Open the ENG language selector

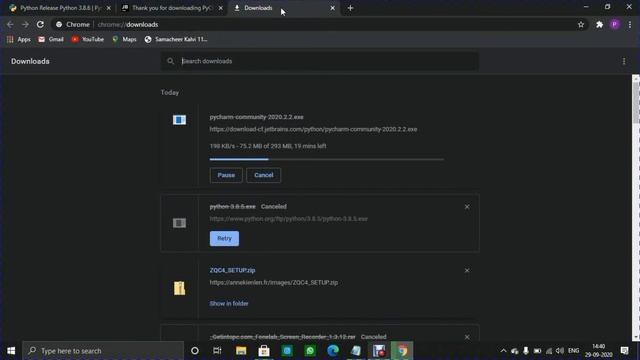573,351
